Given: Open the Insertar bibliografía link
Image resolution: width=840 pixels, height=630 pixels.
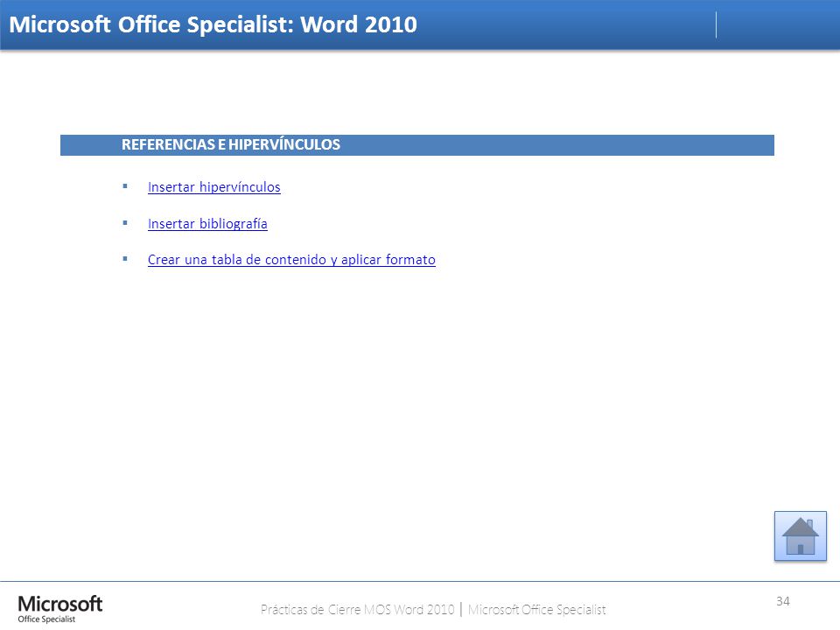Looking at the screenshot, I should pyautogui.click(x=207, y=223).
